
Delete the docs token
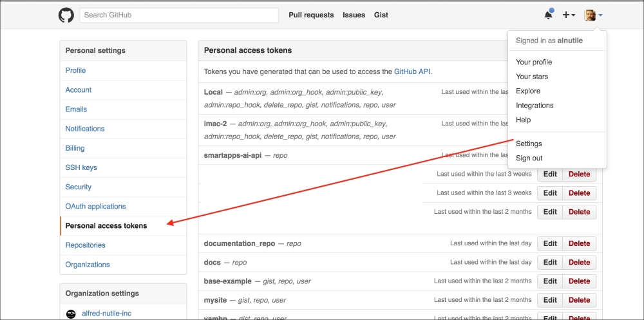(x=579, y=262)
